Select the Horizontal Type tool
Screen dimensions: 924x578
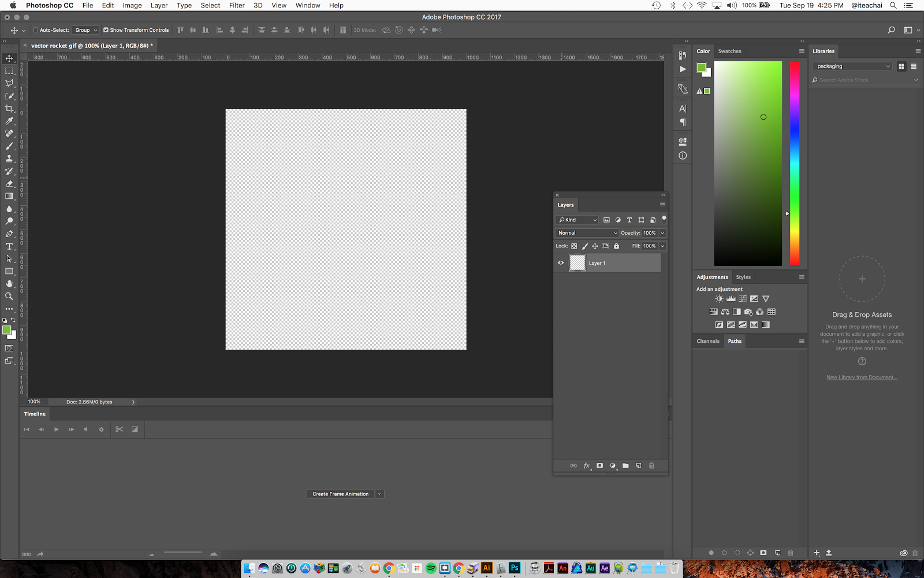[x=9, y=246]
